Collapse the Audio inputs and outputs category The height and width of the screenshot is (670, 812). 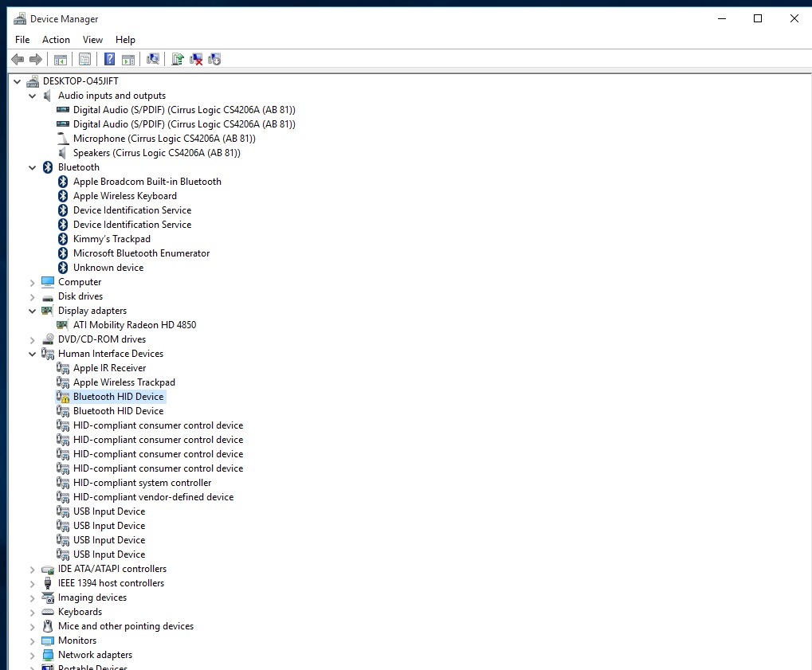pyautogui.click(x=32, y=96)
